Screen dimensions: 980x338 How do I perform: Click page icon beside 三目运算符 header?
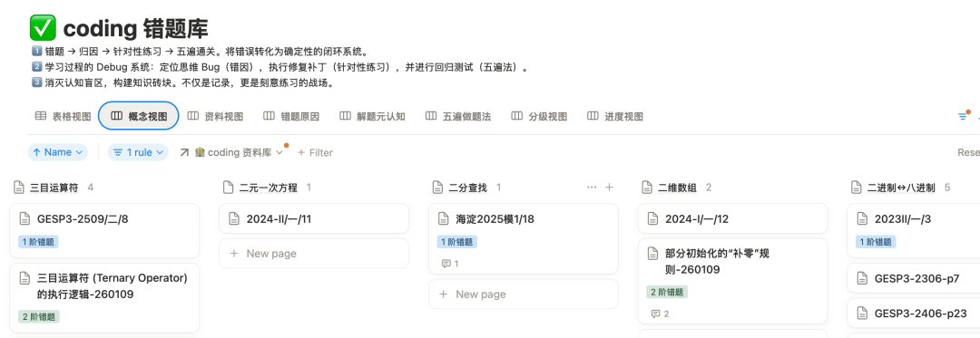point(19,187)
